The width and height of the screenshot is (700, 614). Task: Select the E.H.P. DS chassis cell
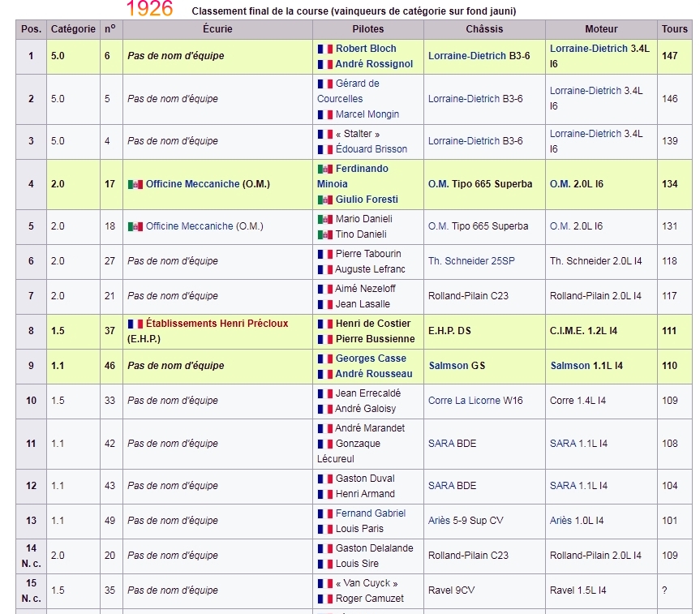(x=484, y=330)
